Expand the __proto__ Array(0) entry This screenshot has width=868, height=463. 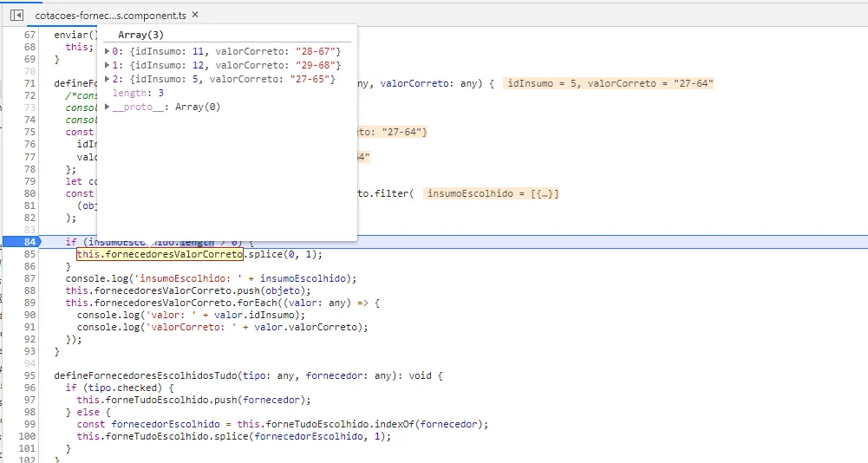tap(108, 107)
